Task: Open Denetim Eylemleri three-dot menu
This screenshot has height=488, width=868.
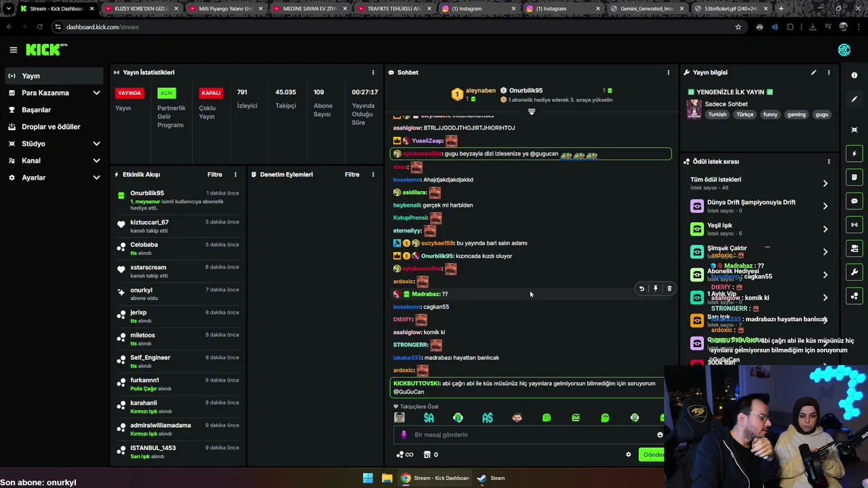Action: [x=373, y=175]
